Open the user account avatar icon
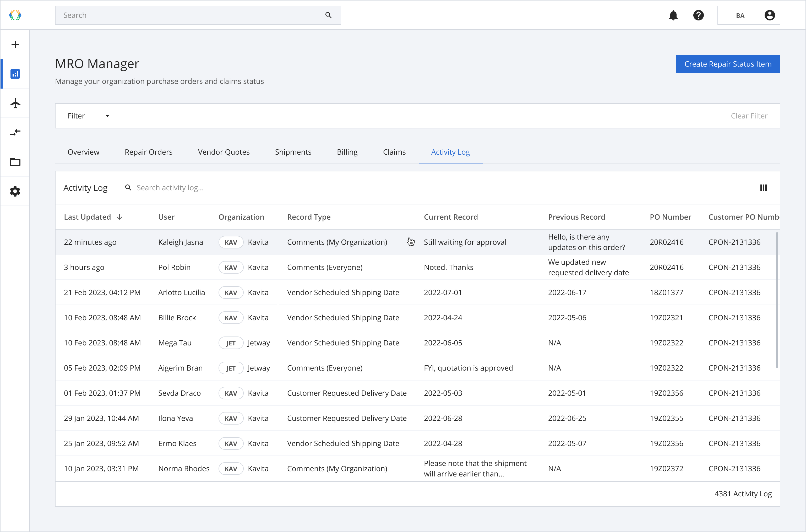The image size is (806, 532). [769, 15]
